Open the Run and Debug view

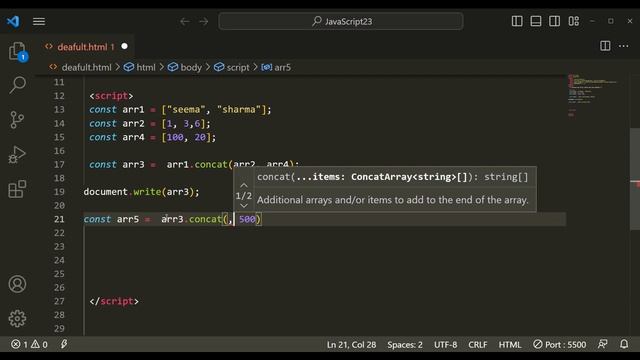[x=17, y=155]
